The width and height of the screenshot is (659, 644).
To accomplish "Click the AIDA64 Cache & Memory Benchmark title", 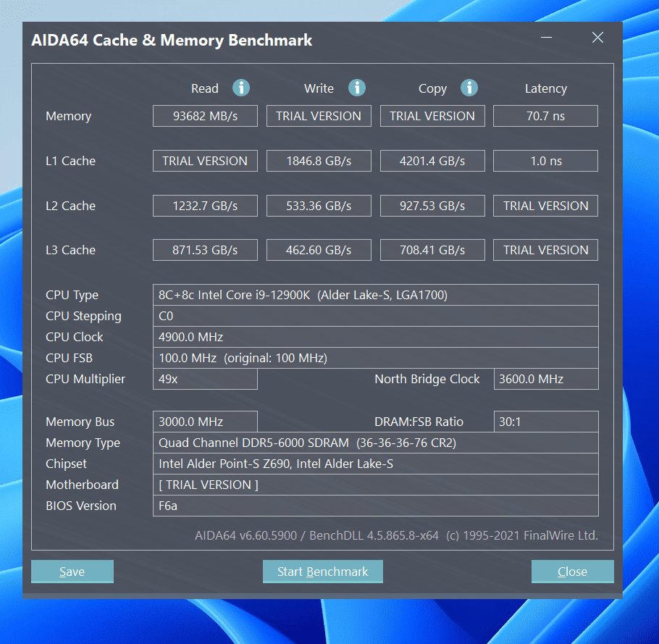I will (172, 41).
